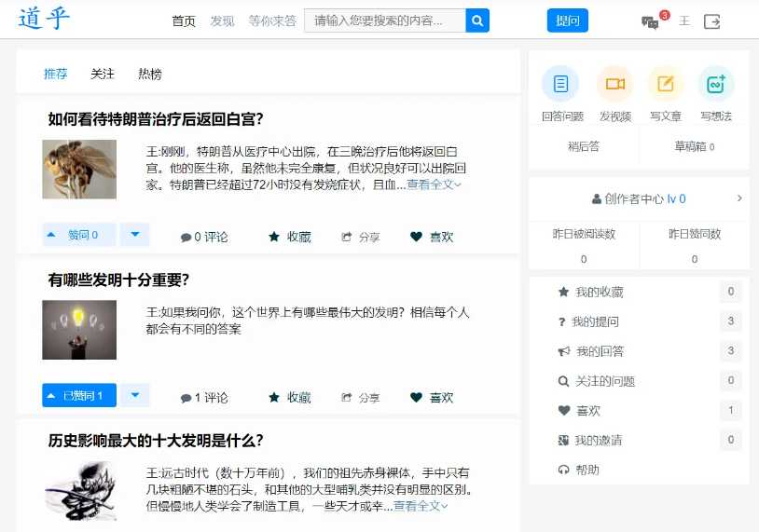Click 分享 on 有哪些发明十分重要 post

click(361, 398)
